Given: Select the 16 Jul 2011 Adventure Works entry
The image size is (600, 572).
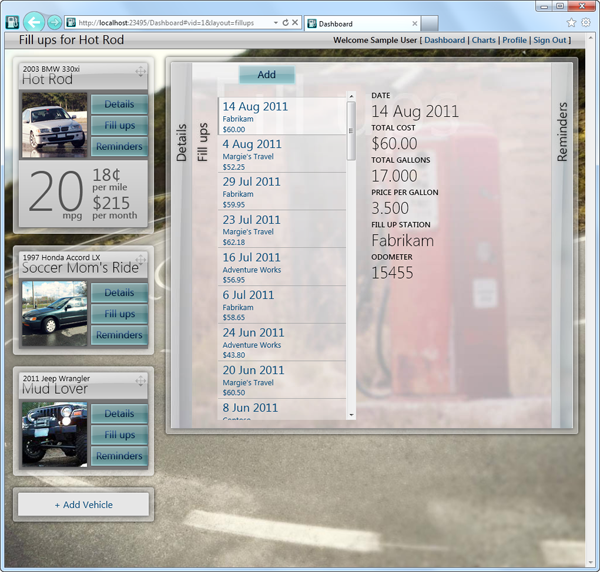Looking at the screenshot, I should click(282, 267).
